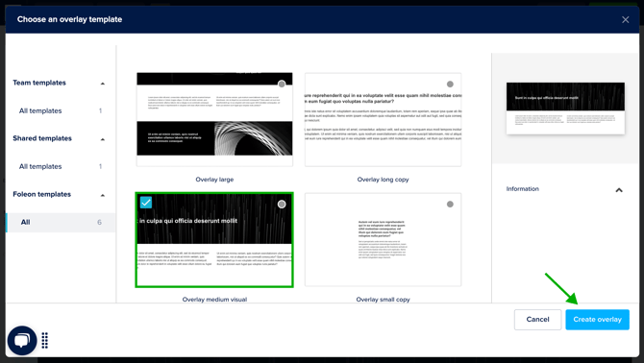Select the Overlay small copy radio circle
The height and width of the screenshot is (363, 644).
[450, 205]
